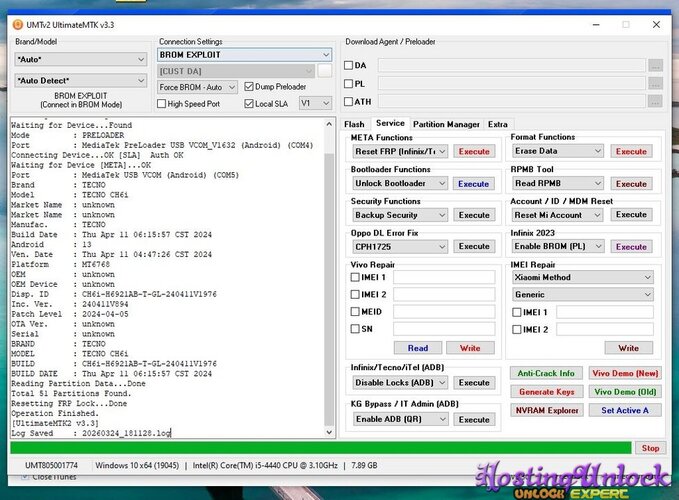Screen dimensions: 679x500
Task: Click the small button beside CUST DA dropdown
Action: tap(324, 71)
